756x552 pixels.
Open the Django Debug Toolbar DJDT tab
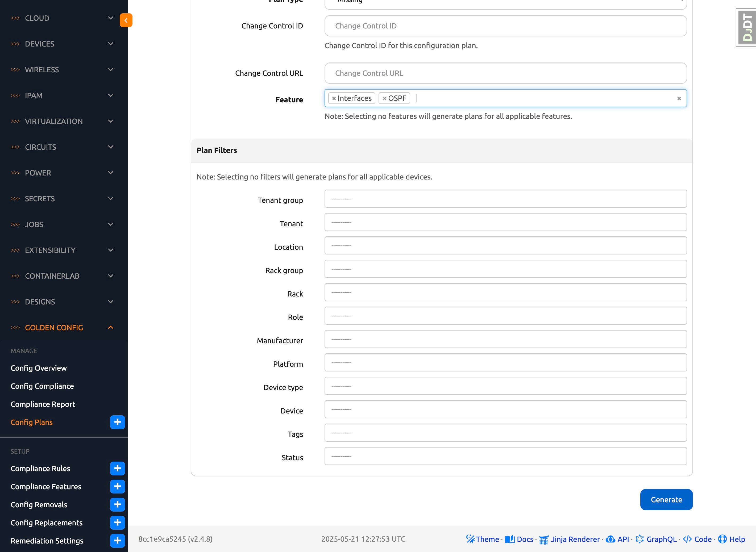point(747,27)
